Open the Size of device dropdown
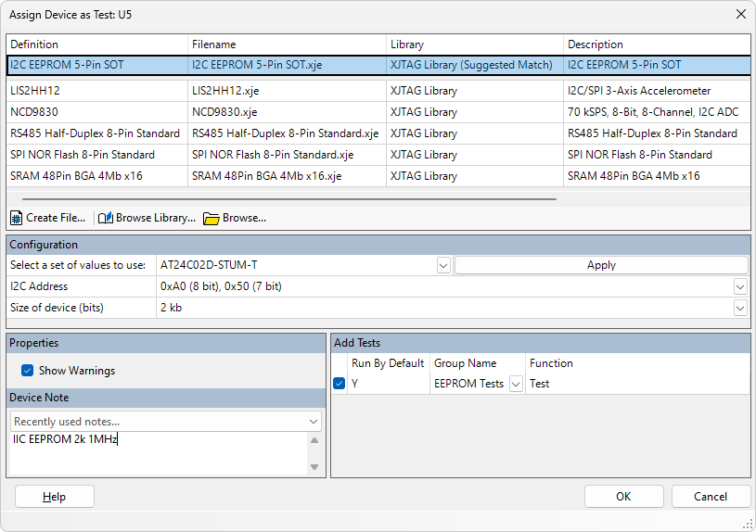Viewport: 756px width, 532px height. [x=740, y=308]
